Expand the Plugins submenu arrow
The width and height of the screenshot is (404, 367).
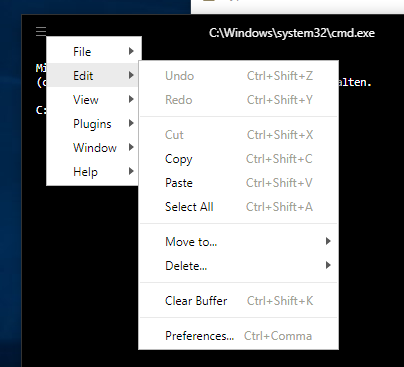[x=131, y=123]
